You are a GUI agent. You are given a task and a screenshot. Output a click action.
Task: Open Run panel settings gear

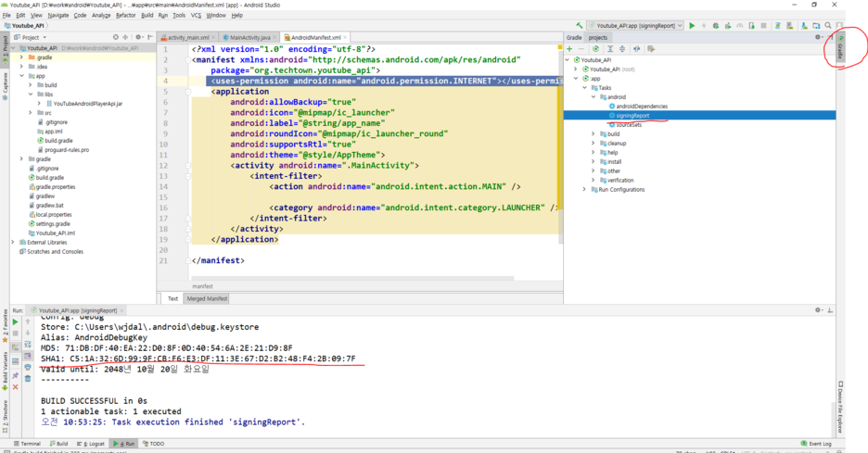pos(818,310)
